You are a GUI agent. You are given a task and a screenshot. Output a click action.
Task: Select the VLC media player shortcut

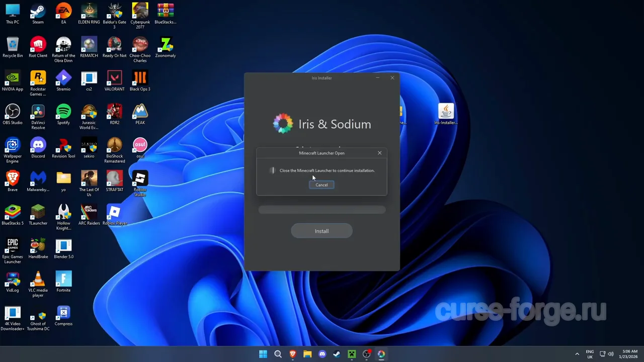coord(38,285)
